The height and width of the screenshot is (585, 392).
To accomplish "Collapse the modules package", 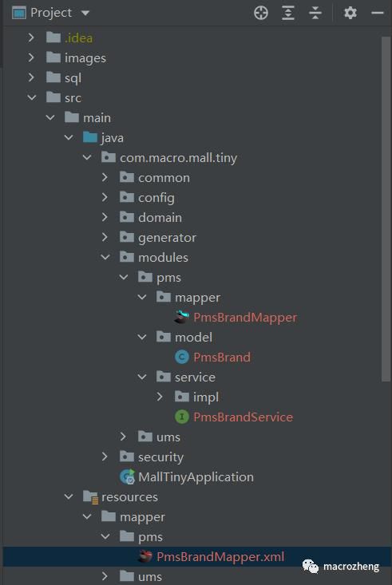I will [x=105, y=257].
